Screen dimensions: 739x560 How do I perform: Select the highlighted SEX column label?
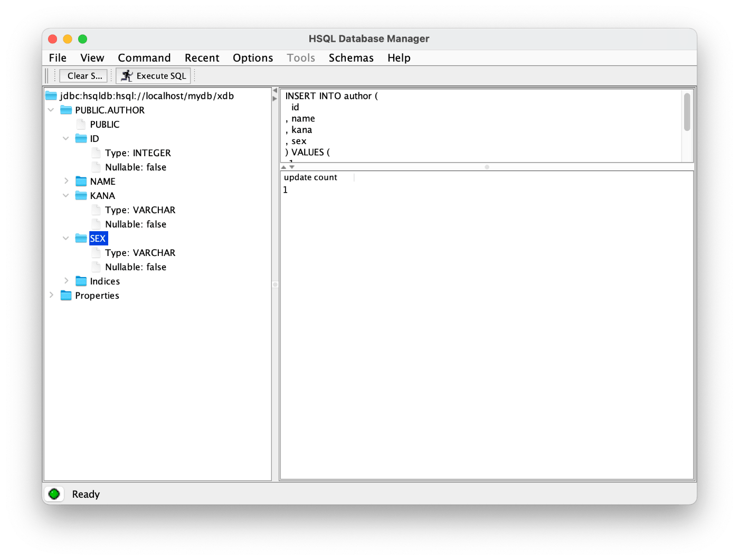pos(98,238)
